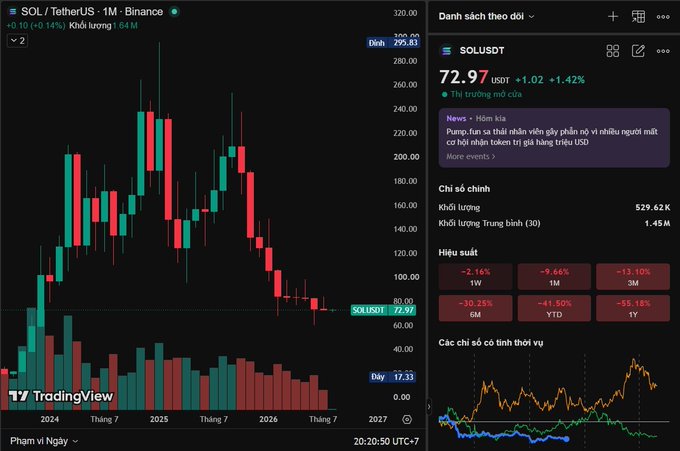The width and height of the screenshot is (680, 451).
Task: Expand the Danh sách theo dõi dropdown
Action: pyautogui.click(x=486, y=16)
